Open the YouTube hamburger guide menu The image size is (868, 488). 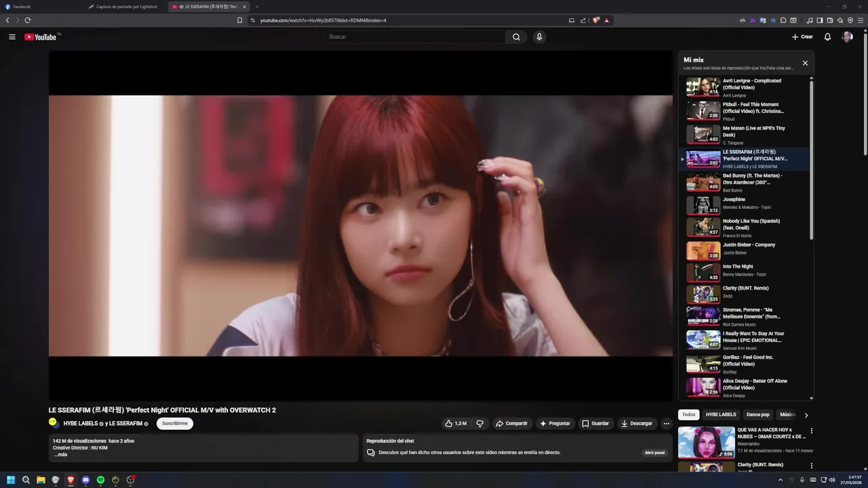click(x=12, y=37)
